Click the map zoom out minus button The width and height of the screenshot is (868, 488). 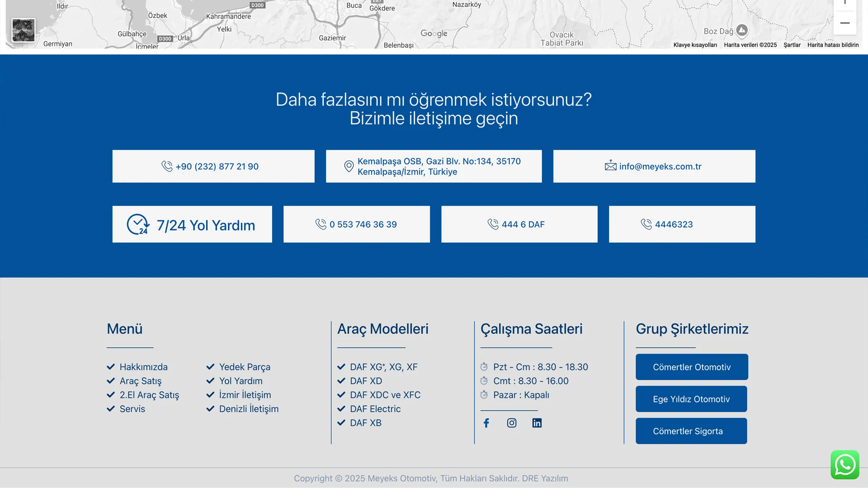[x=844, y=23]
